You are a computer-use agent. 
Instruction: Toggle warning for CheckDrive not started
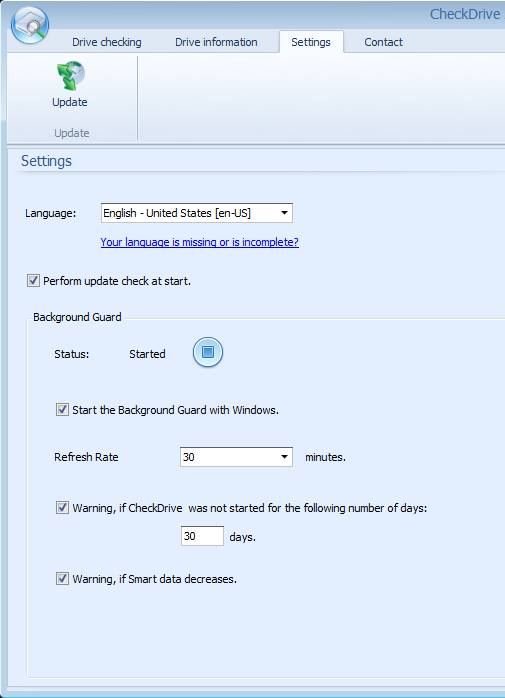tap(62, 507)
